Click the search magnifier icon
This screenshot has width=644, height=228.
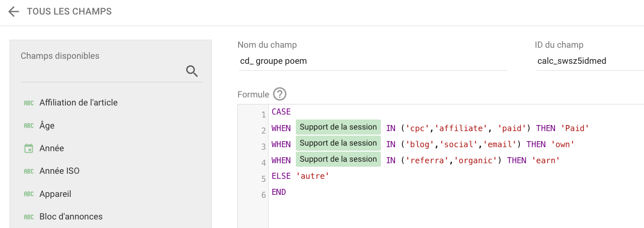tap(192, 71)
